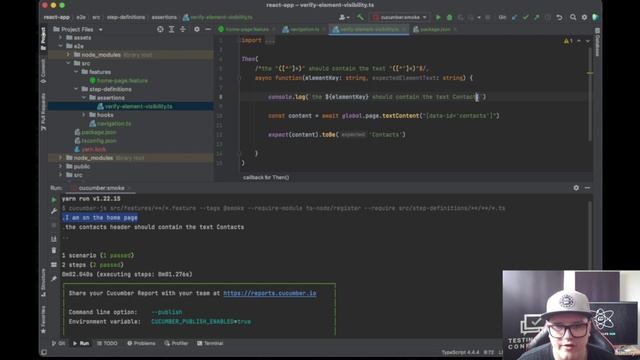The image size is (640, 360).
Task: Commit changes with the green checkmark icon
Action: coord(526,18)
